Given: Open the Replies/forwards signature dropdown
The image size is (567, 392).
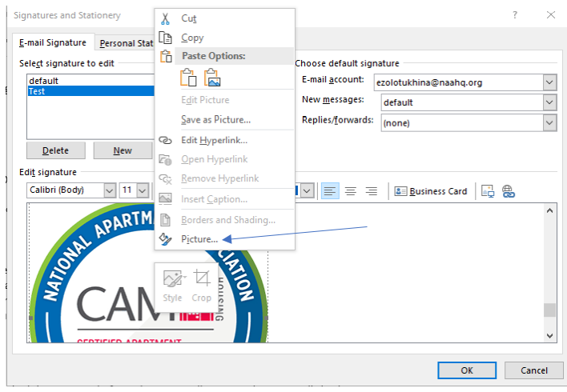Looking at the screenshot, I should click(x=549, y=123).
